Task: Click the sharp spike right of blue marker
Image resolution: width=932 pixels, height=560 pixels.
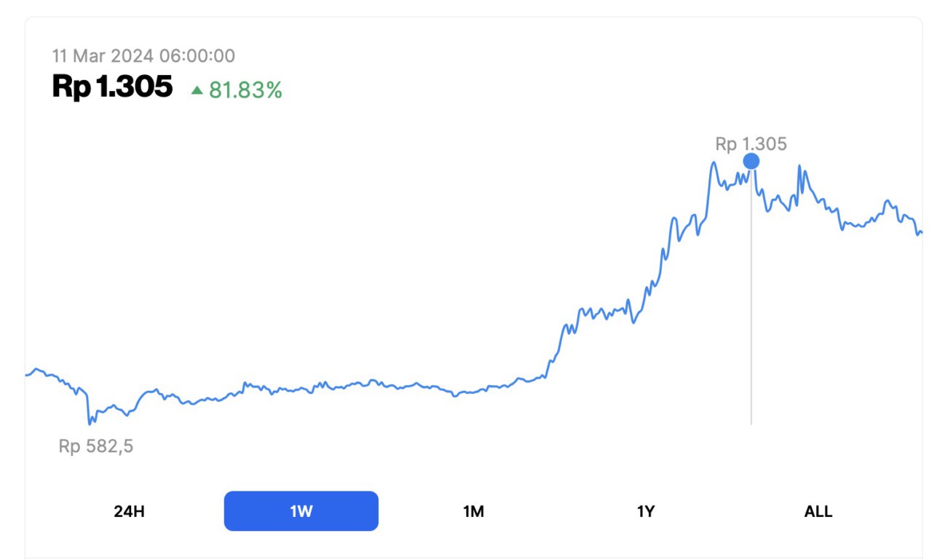Action: (x=799, y=167)
